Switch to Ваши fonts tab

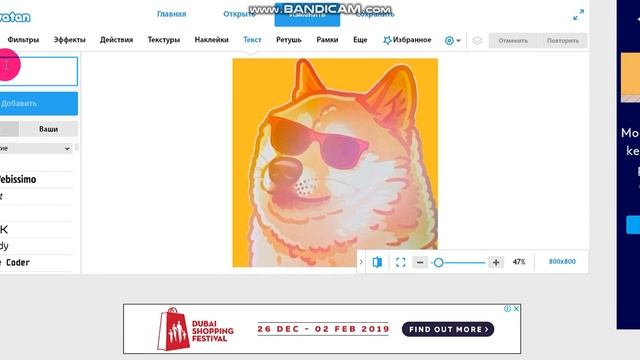click(48, 129)
